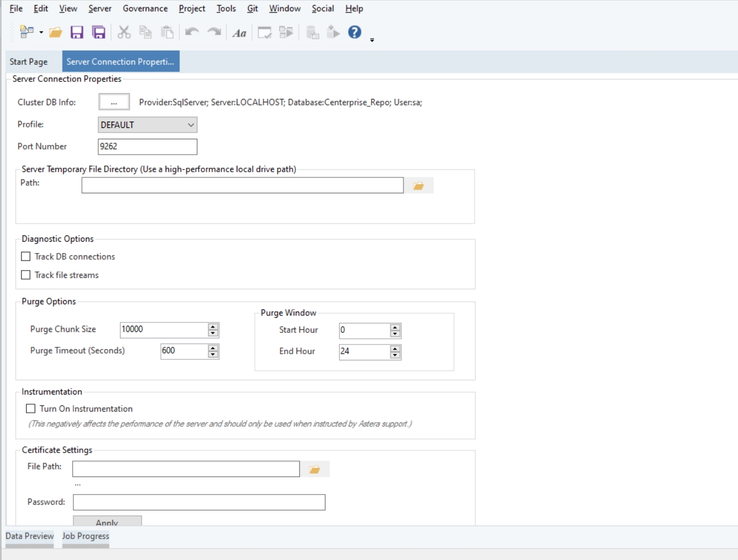Increase the Purge Chunk Size value

[213, 326]
